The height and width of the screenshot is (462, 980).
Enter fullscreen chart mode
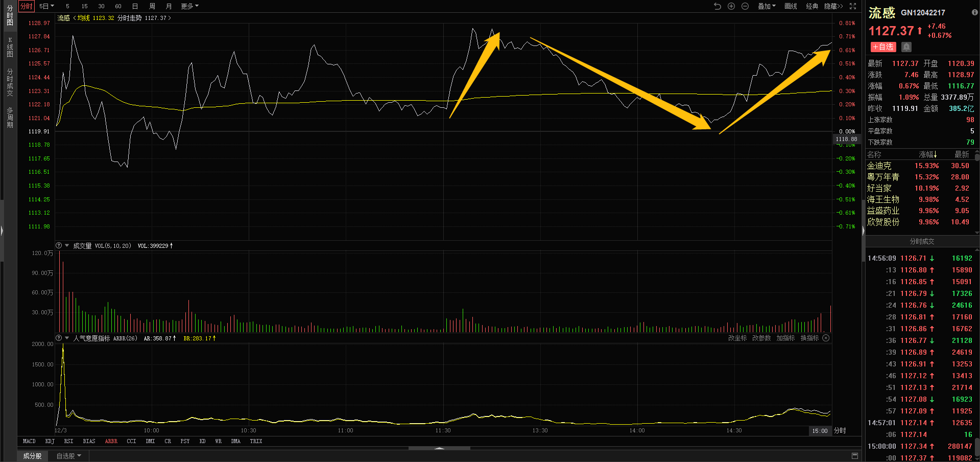[x=853, y=6]
